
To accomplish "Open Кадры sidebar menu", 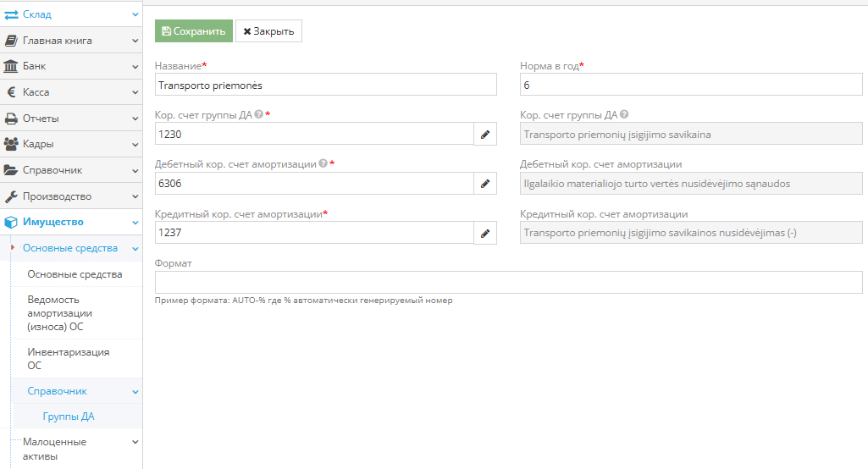I will point(70,144).
